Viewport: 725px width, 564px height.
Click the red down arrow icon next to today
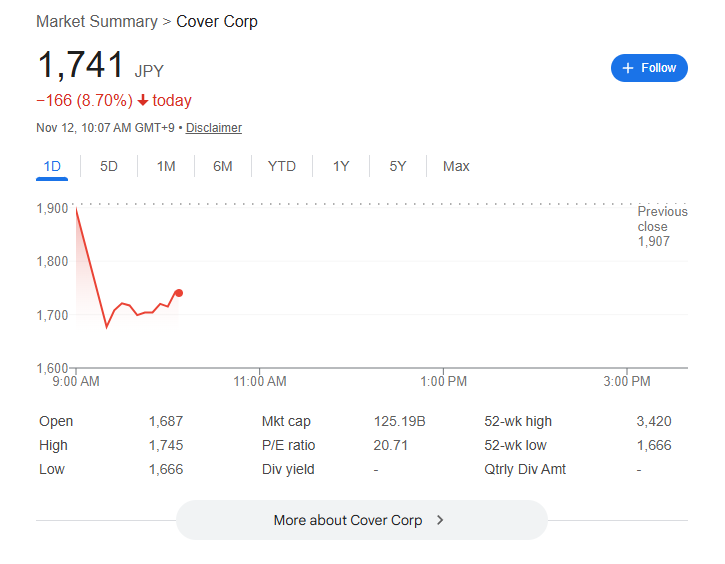[143, 100]
